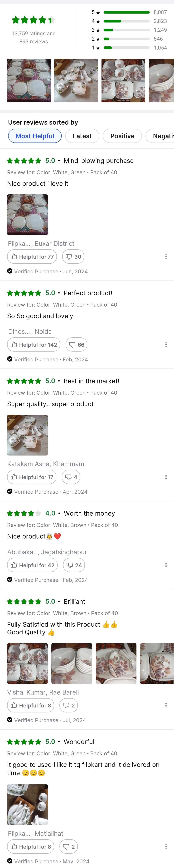View the photo in Katakam Asha's review

click(28, 435)
